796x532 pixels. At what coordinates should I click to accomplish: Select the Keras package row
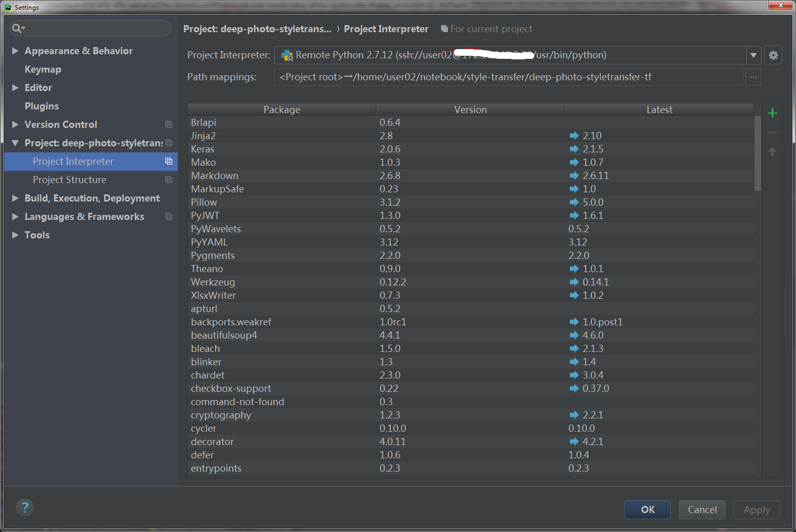point(471,149)
